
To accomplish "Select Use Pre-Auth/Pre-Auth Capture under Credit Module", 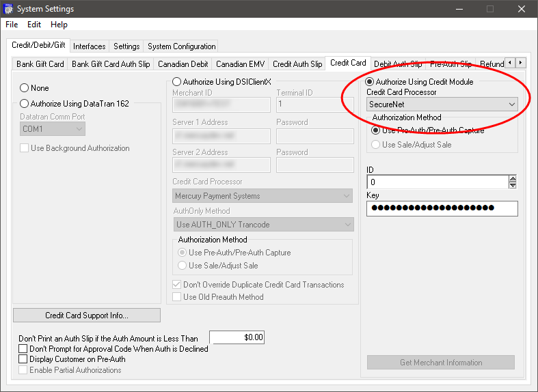I will coord(375,130).
